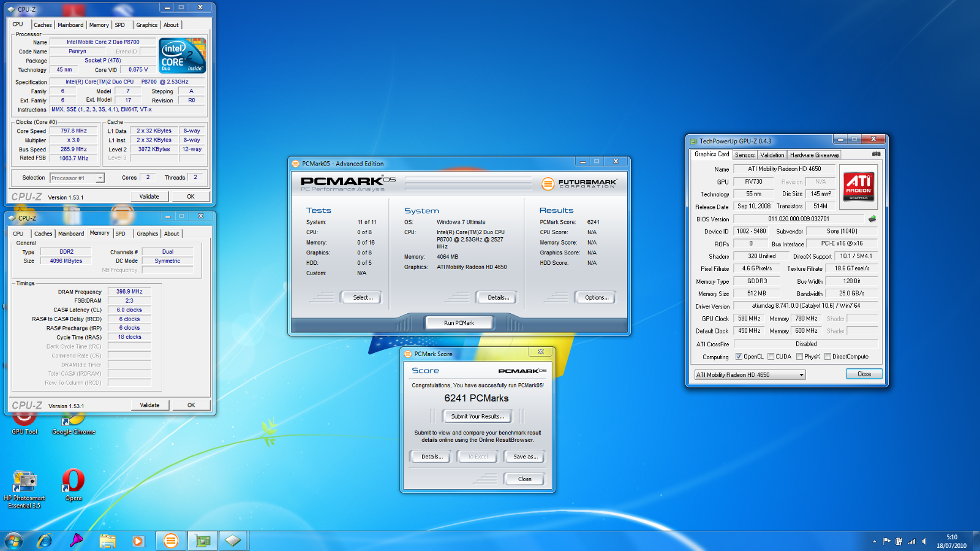Check the power icon in the tray
This screenshot has height=551, width=980.
click(x=899, y=541)
